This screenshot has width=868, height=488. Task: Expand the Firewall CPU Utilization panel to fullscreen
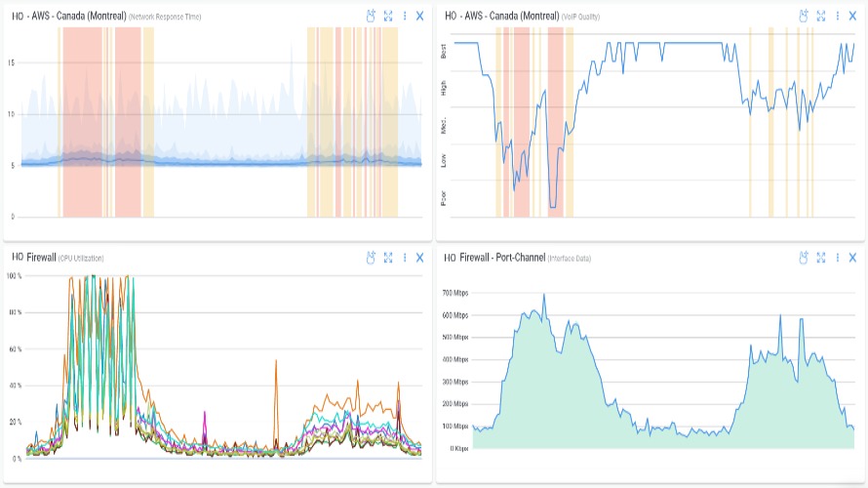point(388,258)
